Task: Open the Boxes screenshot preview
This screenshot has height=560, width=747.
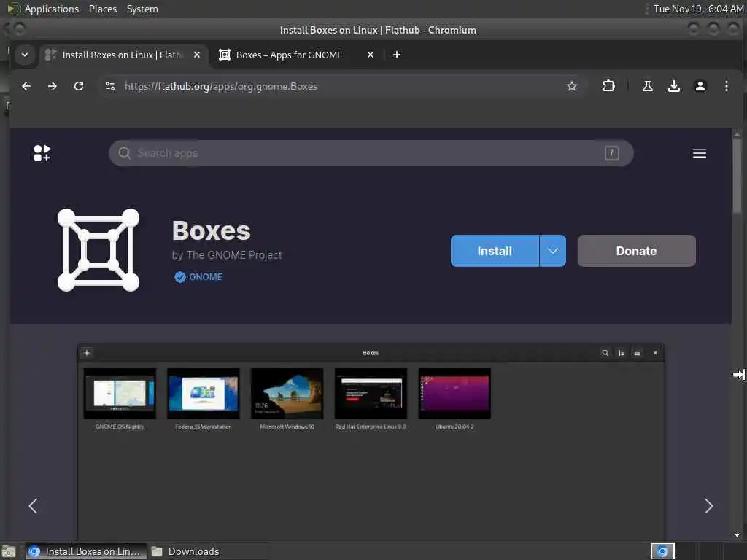Action: click(x=371, y=441)
